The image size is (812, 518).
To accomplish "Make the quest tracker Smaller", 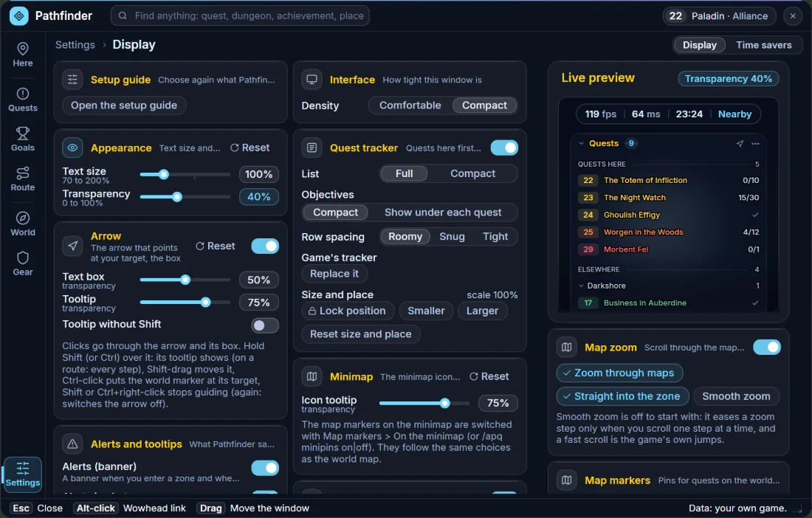I will (x=426, y=311).
